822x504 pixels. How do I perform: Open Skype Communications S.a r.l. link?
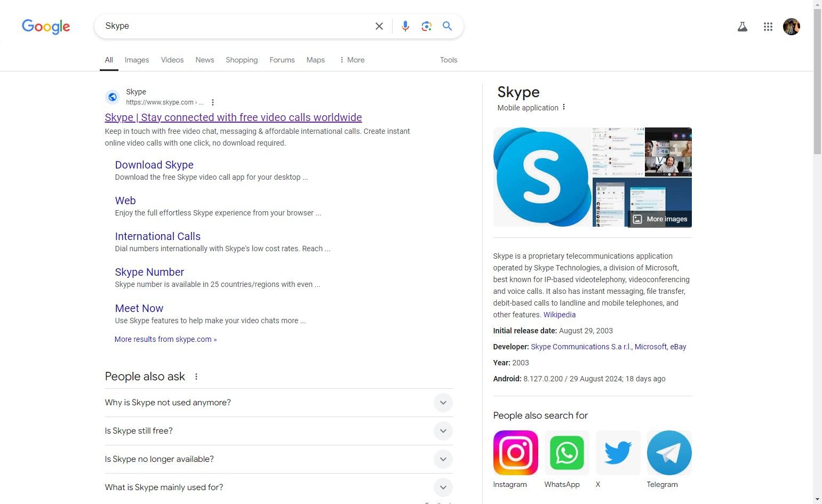point(582,347)
